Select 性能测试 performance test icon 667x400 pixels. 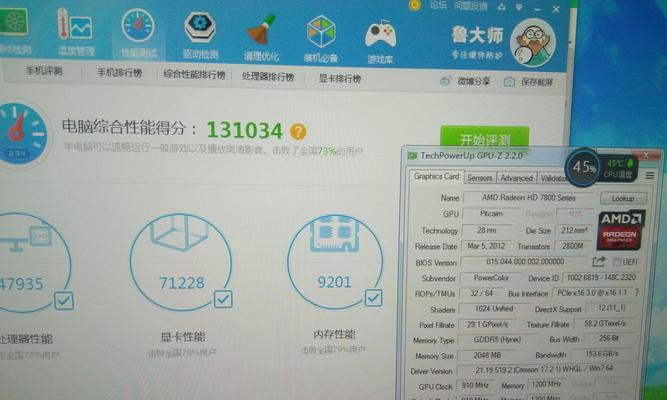[x=138, y=26]
